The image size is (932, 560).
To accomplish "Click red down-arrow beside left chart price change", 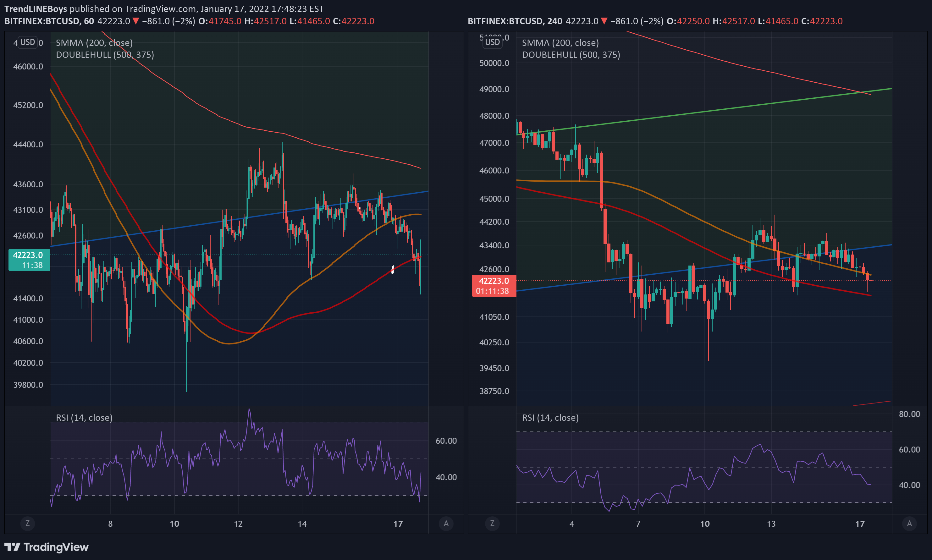I will point(136,21).
